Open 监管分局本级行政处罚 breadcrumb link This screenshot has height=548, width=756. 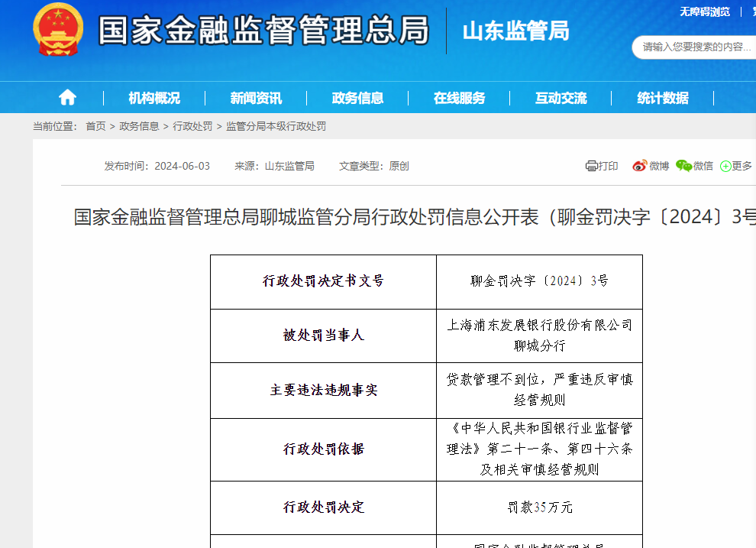(x=276, y=126)
